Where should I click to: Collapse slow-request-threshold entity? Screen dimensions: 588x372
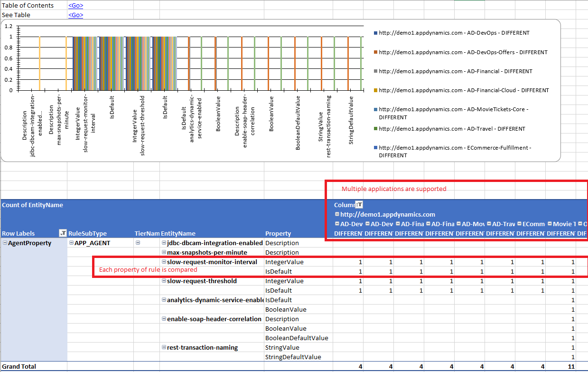(164, 281)
